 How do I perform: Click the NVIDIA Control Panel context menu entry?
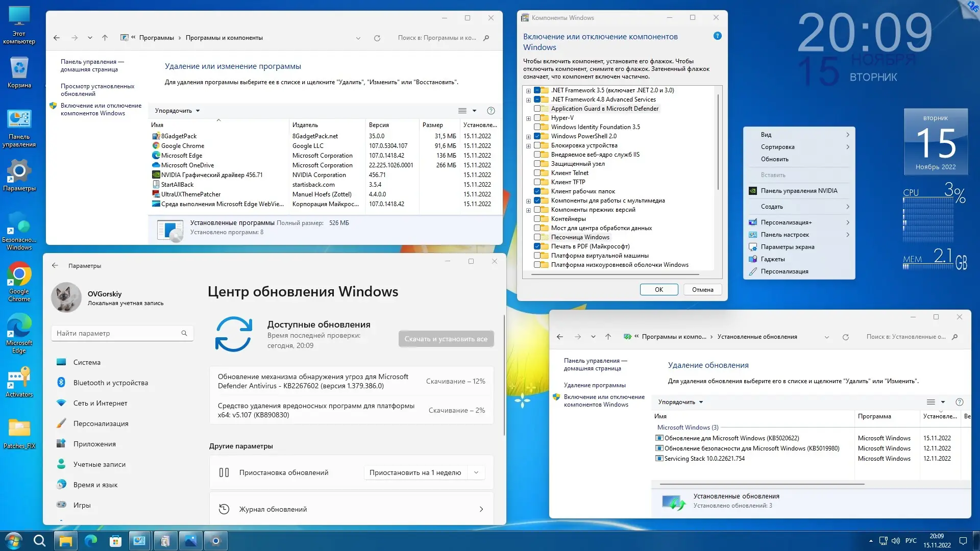click(x=799, y=191)
